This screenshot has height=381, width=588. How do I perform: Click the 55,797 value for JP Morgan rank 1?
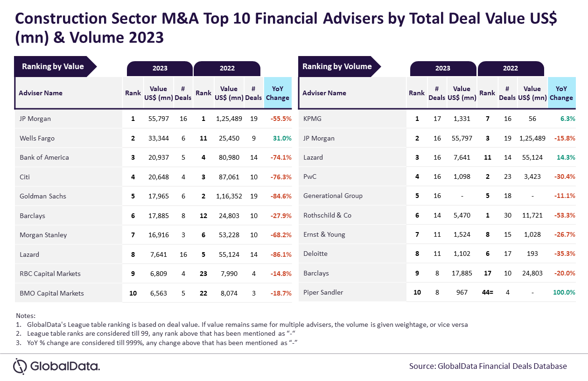pyautogui.click(x=159, y=119)
